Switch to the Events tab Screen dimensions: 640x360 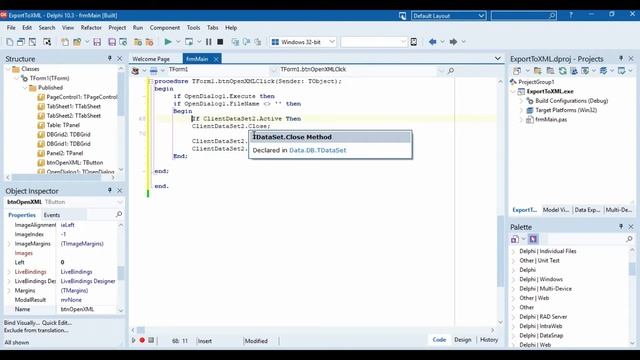pos(52,215)
